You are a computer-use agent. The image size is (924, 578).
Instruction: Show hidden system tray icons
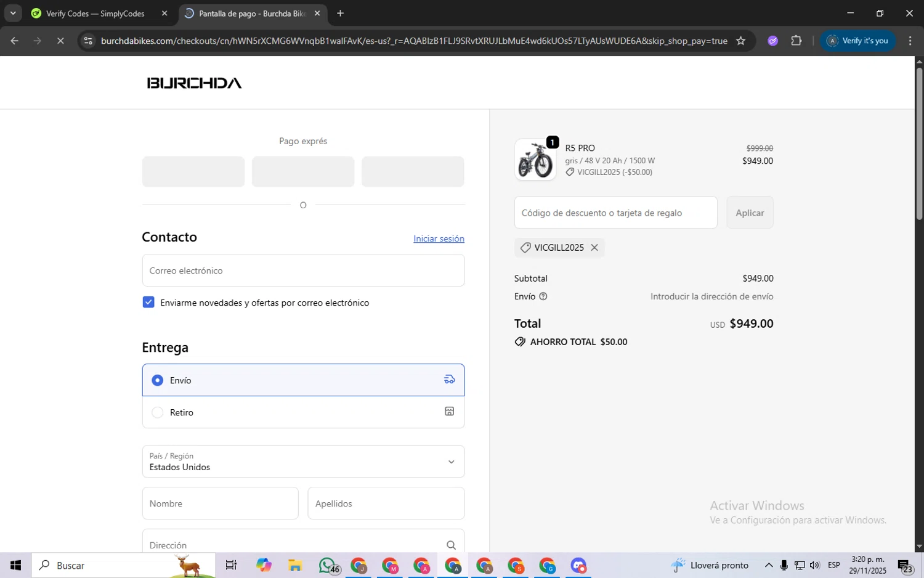(x=769, y=565)
